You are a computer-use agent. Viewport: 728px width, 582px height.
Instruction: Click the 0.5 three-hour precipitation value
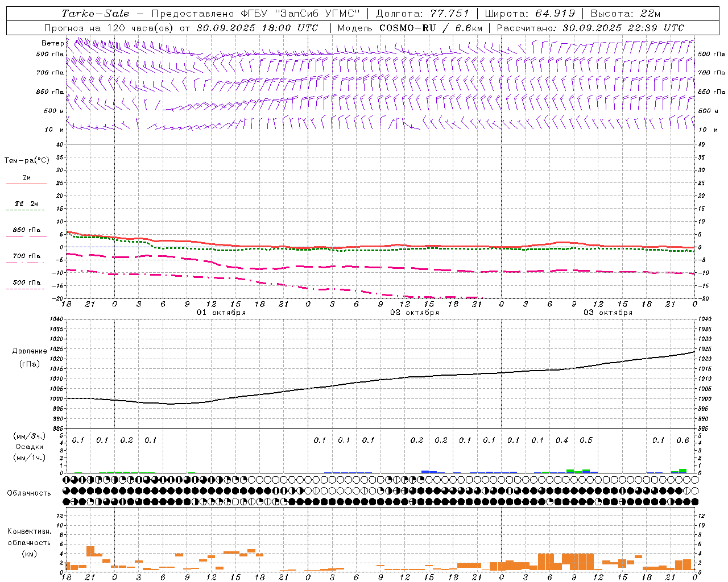pyautogui.click(x=586, y=440)
